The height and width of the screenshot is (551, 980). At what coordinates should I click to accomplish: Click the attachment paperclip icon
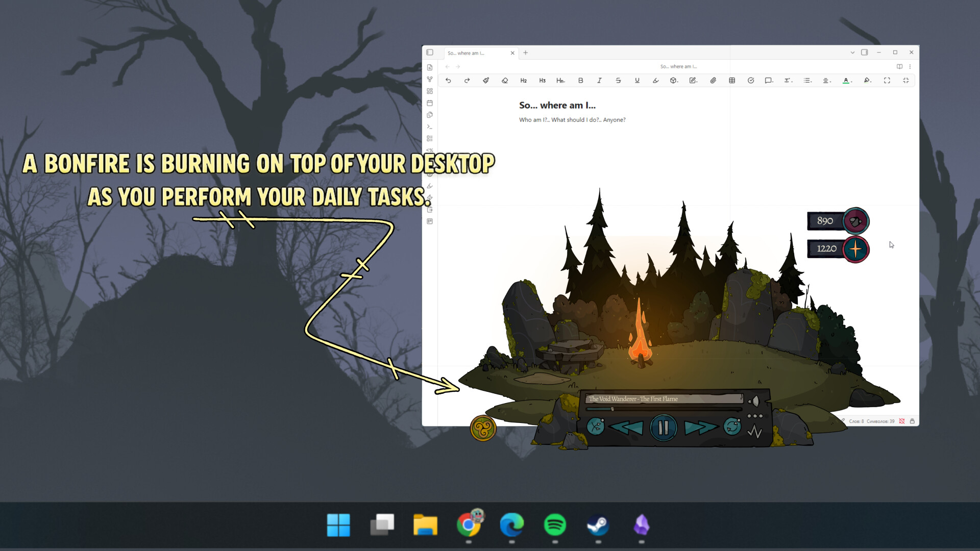(713, 81)
